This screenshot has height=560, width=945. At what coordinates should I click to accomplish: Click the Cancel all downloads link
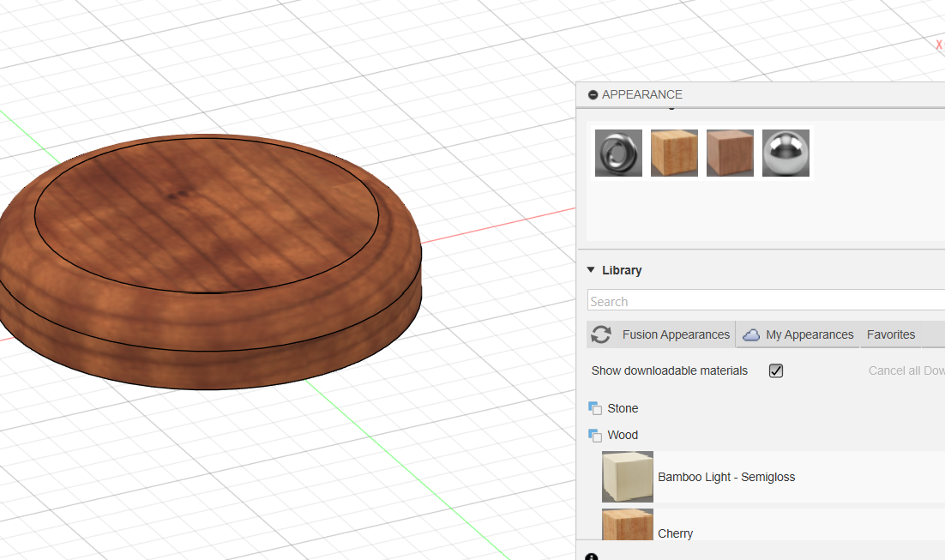906,370
